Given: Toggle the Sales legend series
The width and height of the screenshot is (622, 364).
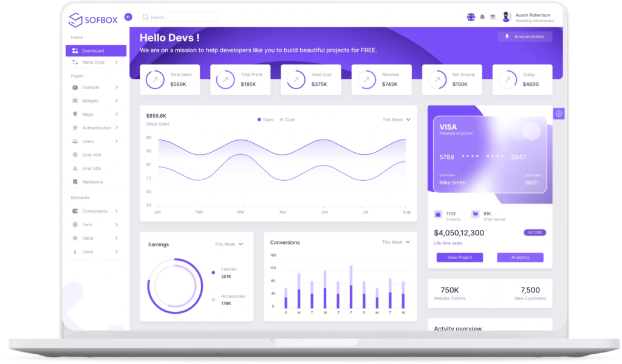Looking at the screenshot, I should coord(265,120).
